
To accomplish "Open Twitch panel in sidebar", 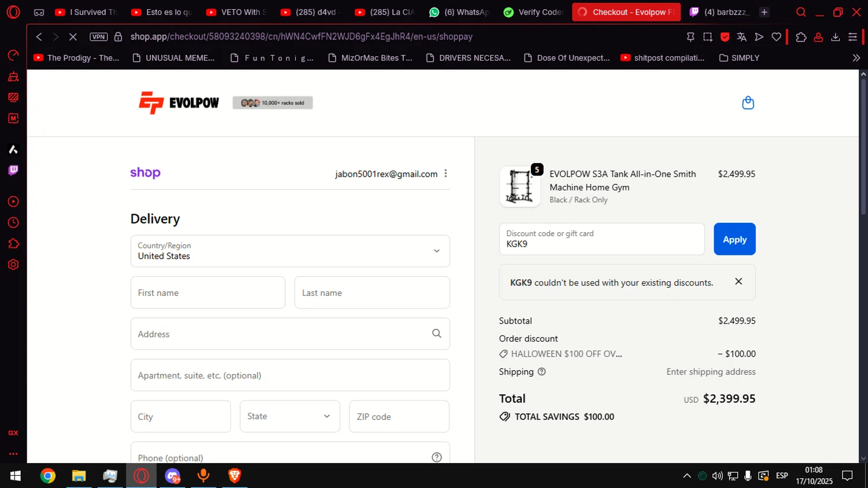I will pos(13,170).
